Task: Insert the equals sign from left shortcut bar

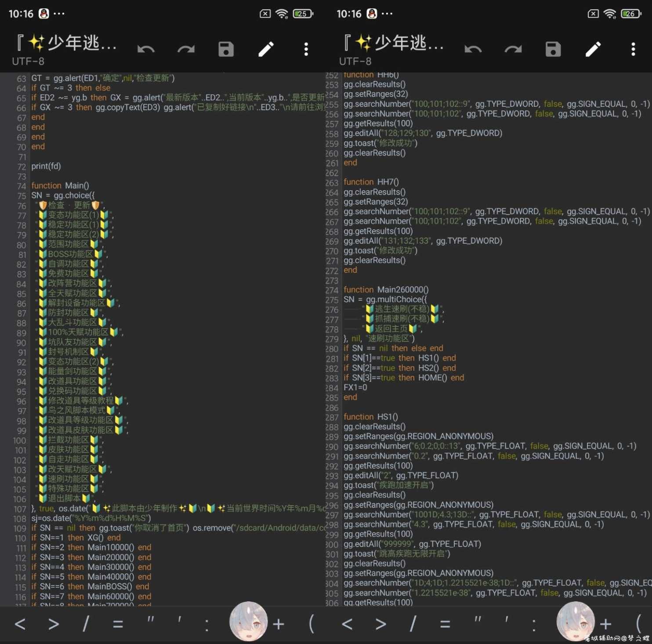Action: click(x=118, y=624)
